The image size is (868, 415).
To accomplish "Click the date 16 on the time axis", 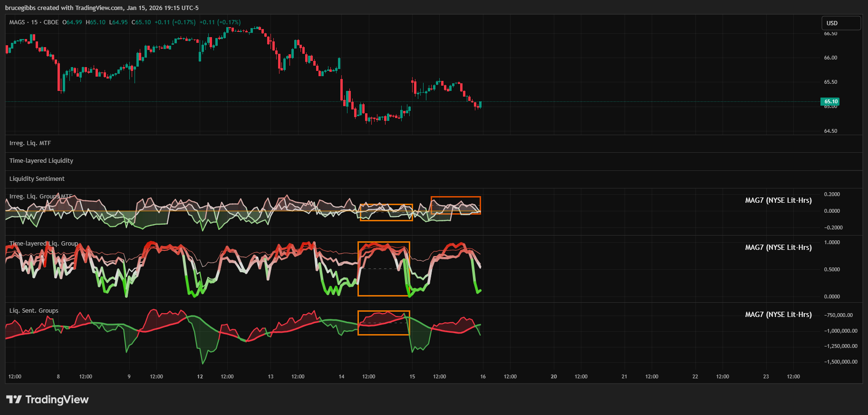I will [483, 376].
